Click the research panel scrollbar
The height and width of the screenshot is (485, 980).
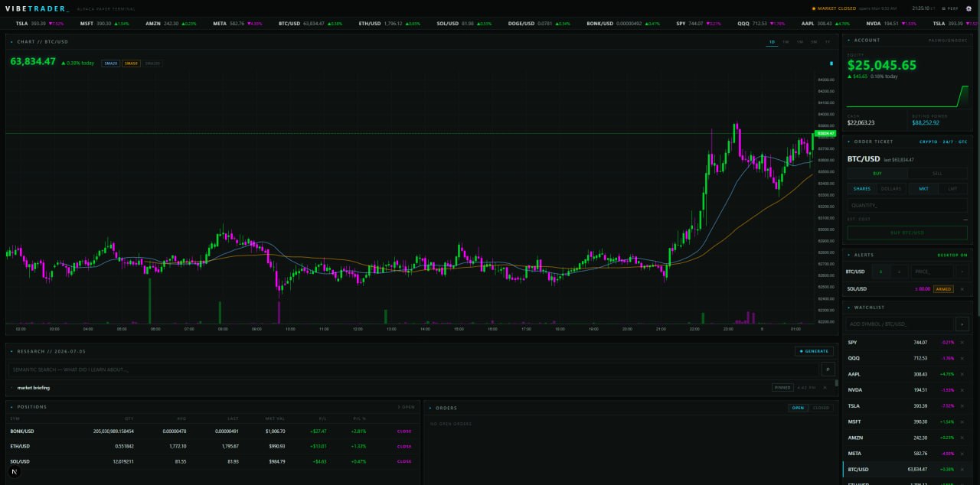pyautogui.click(x=836, y=382)
